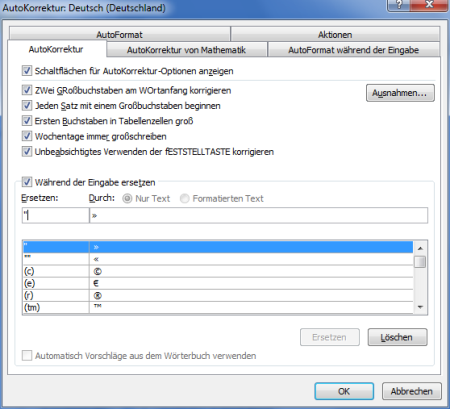Toggle fESTSTELLTASTE korrigieren checkbox

pyautogui.click(x=27, y=152)
